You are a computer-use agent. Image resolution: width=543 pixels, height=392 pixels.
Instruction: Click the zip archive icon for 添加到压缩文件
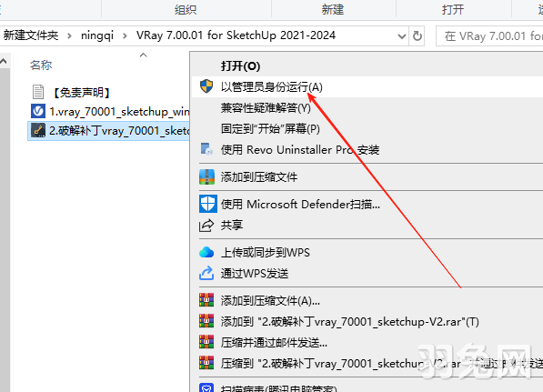[206, 177]
